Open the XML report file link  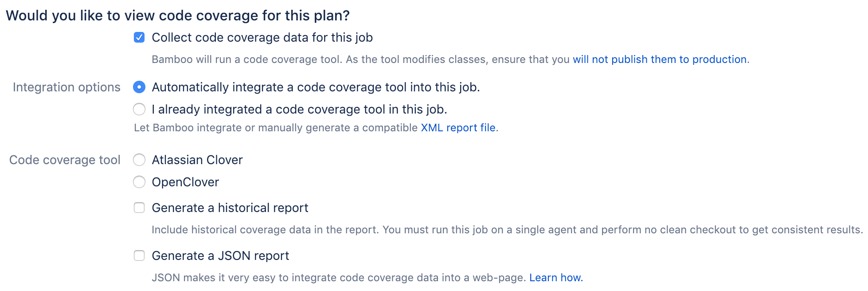coord(458,128)
